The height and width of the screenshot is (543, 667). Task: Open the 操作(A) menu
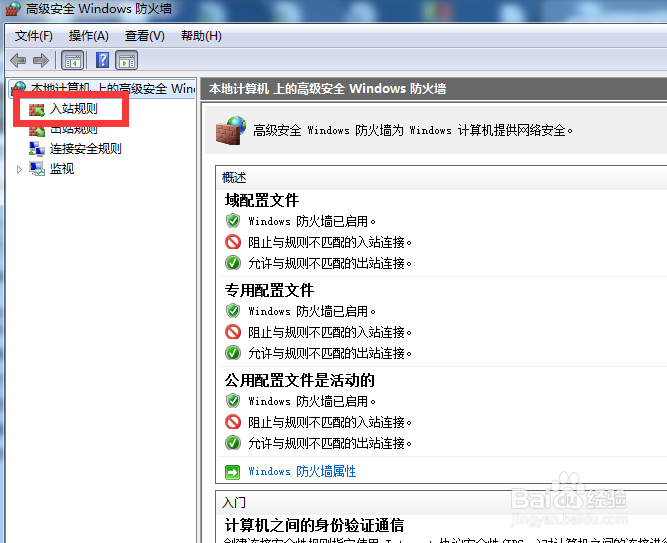point(88,36)
